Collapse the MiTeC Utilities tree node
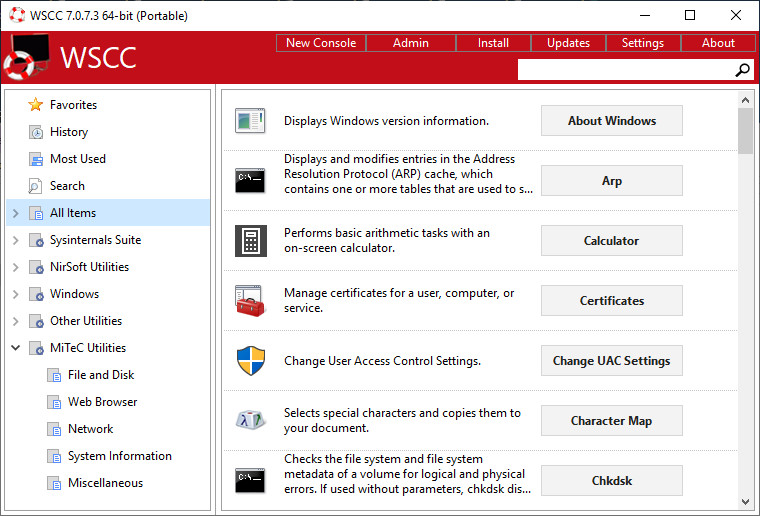Viewport: 760px width, 516px height. [16, 348]
